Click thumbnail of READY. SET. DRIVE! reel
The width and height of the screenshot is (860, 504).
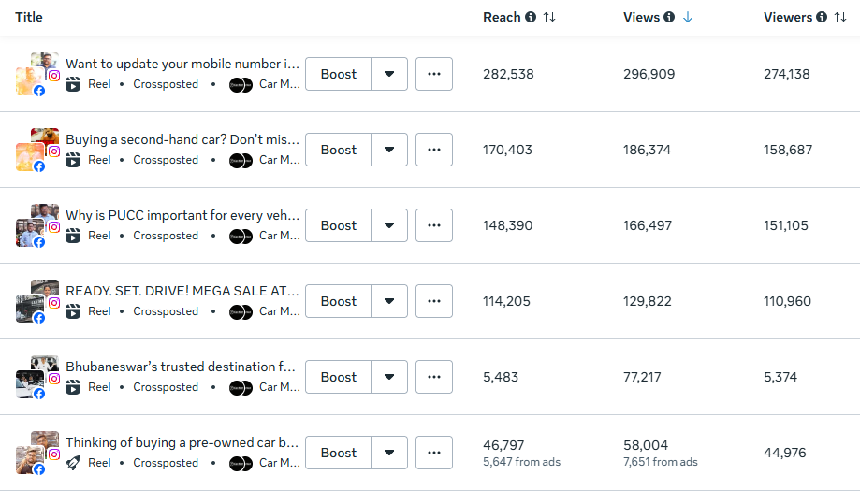(x=36, y=301)
